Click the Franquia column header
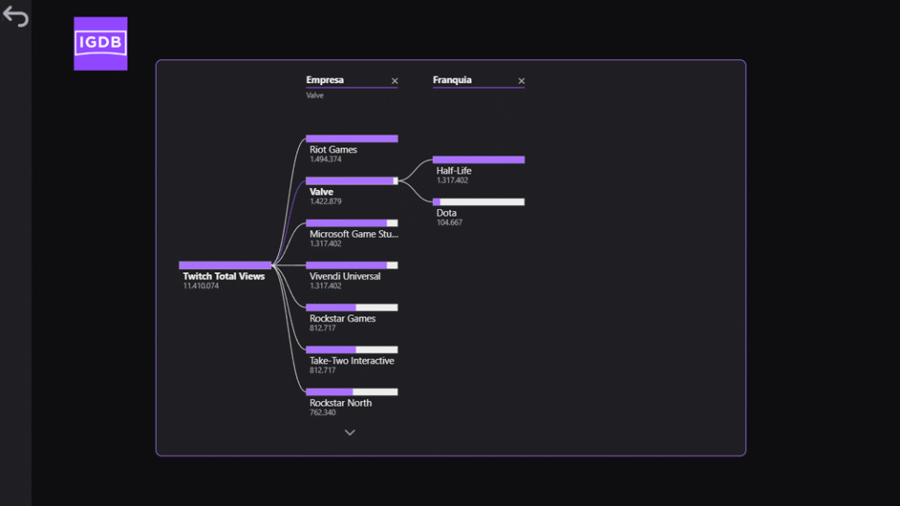900x506 pixels. click(452, 80)
